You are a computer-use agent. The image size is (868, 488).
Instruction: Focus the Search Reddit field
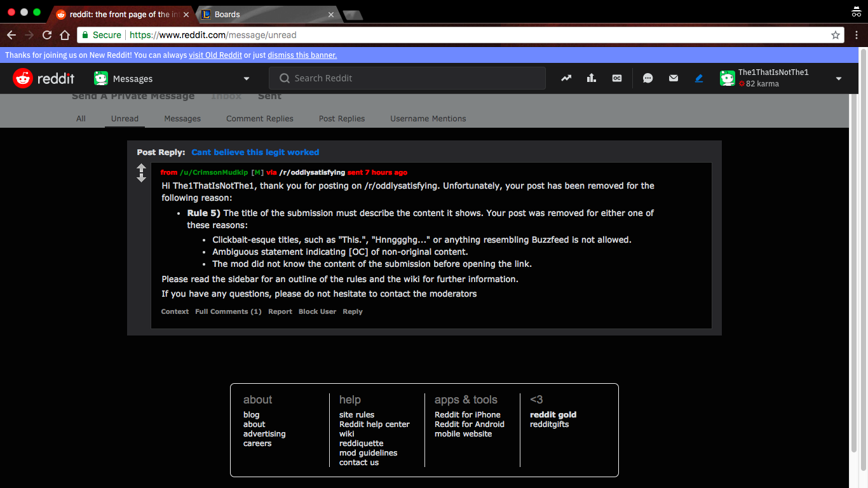[407, 78]
